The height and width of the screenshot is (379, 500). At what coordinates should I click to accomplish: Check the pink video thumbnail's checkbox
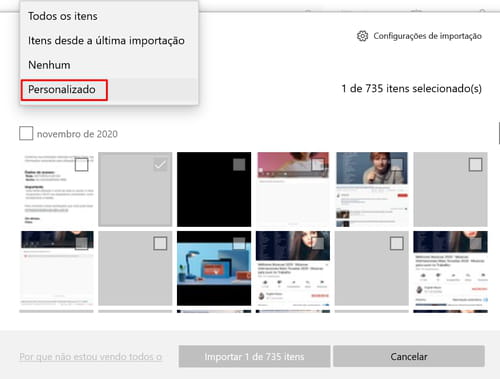pyautogui.click(x=318, y=164)
